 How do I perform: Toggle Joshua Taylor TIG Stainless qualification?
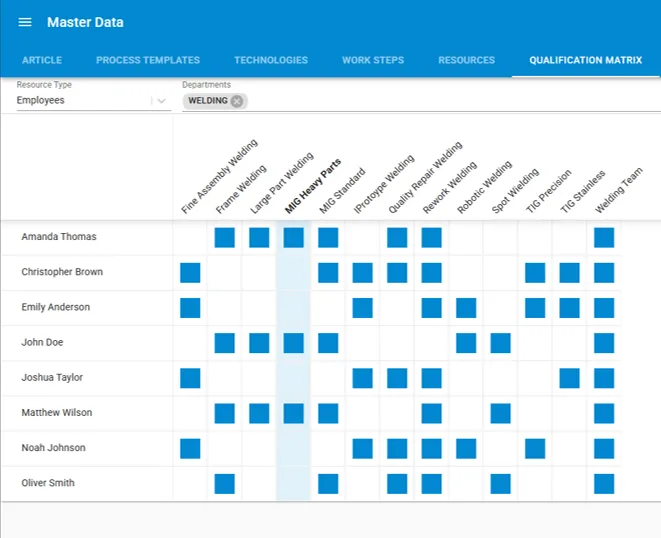click(x=570, y=378)
